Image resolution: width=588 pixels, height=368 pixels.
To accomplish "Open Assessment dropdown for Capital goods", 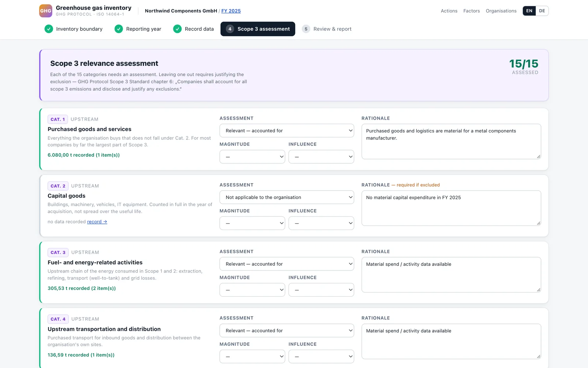I will (x=287, y=197).
